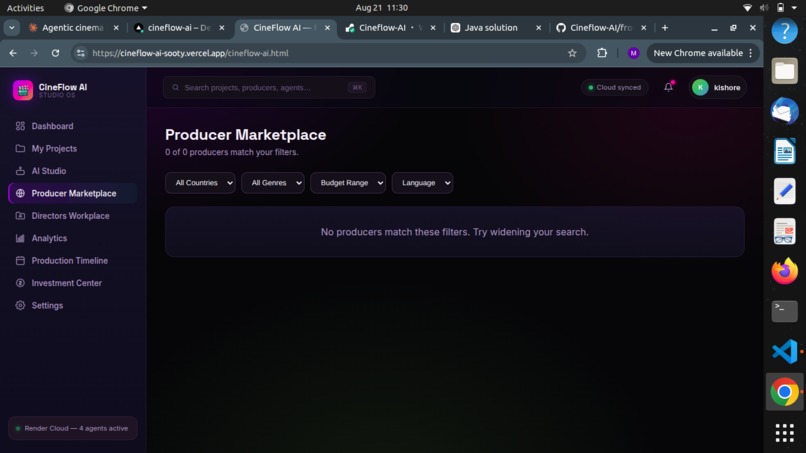806x453 pixels.
Task: Click Render Cloud agents active status
Action: (x=72, y=428)
